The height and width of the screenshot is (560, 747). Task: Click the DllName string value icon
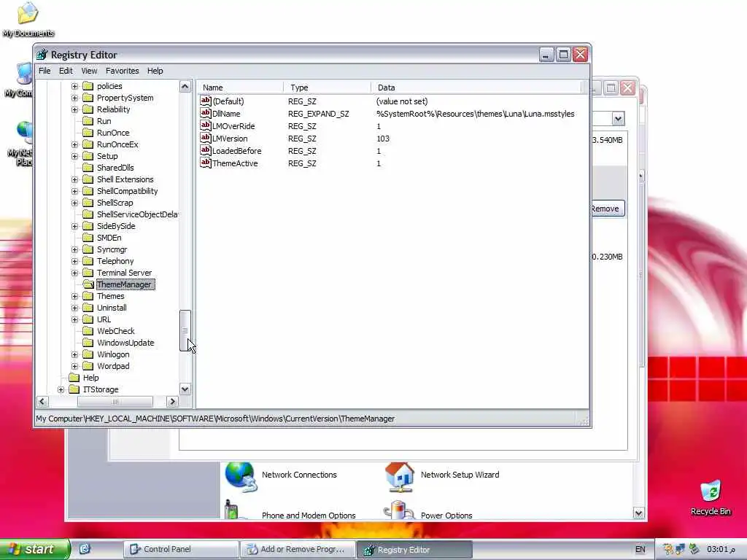click(205, 113)
